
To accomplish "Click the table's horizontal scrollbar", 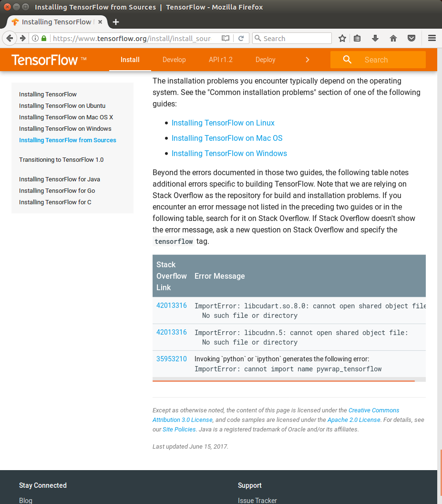I will click(284, 381).
